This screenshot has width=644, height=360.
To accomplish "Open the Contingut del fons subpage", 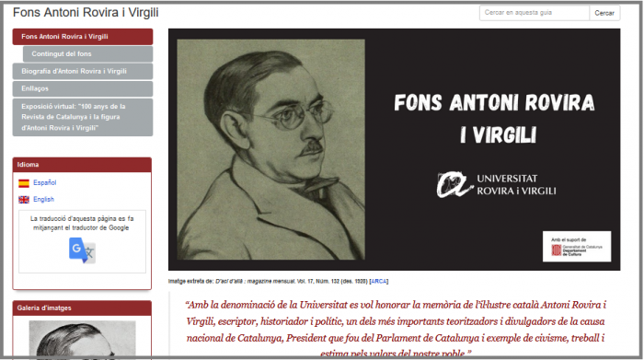I will [88, 53].
